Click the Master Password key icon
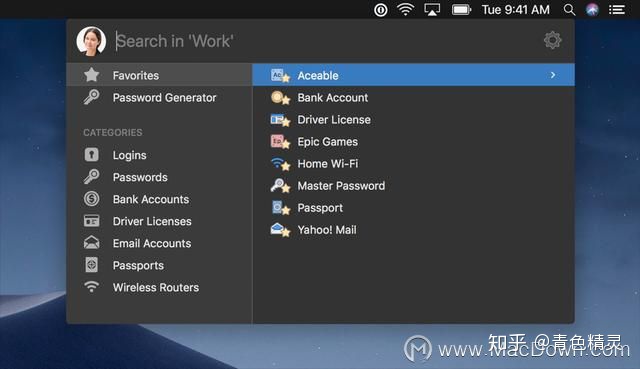This screenshot has width=640, height=369. tap(280, 186)
